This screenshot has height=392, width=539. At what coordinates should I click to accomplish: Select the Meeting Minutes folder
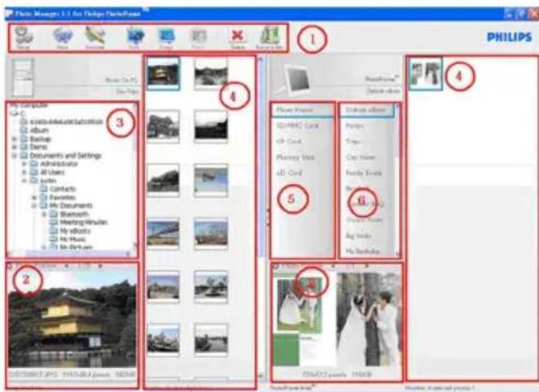pyautogui.click(x=79, y=222)
